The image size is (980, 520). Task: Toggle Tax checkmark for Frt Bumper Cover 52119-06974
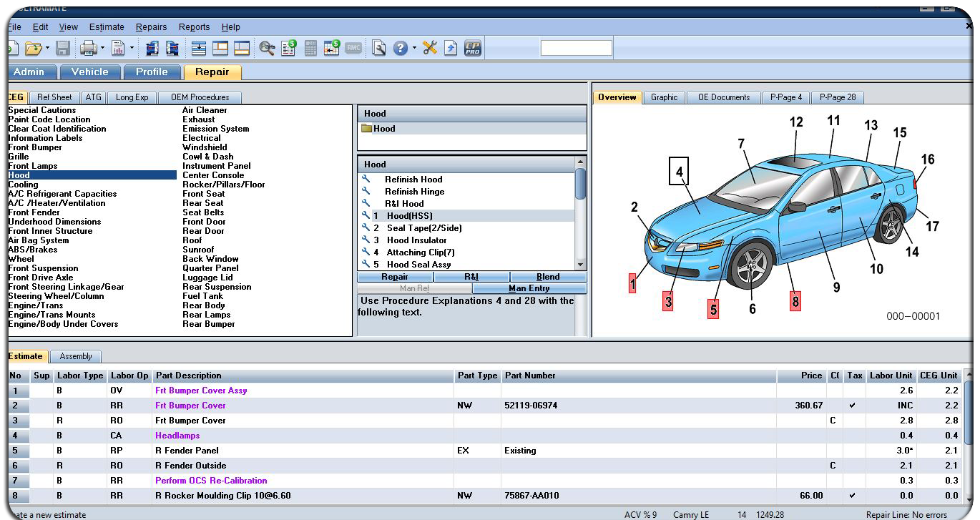click(852, 406)
